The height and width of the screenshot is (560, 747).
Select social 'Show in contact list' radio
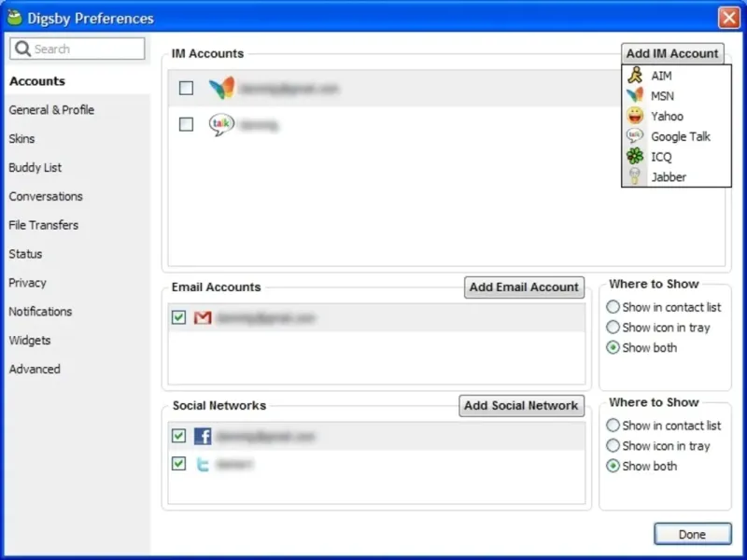tap(613, 426)
